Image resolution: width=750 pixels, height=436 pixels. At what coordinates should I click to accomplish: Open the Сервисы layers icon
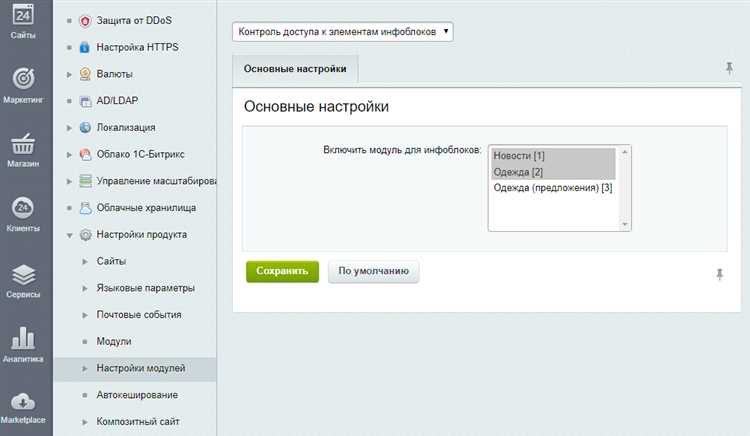[x=23, y=274]
